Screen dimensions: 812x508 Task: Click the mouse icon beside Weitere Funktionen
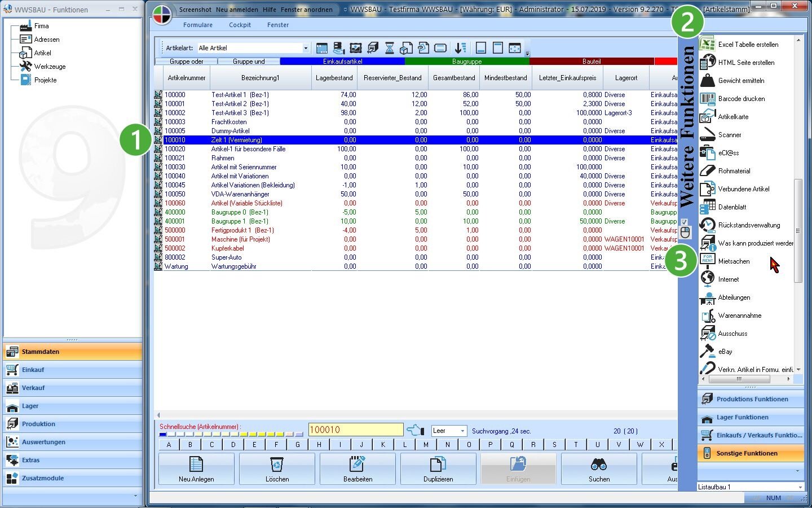pyautogui.click(x=685, y=233)
